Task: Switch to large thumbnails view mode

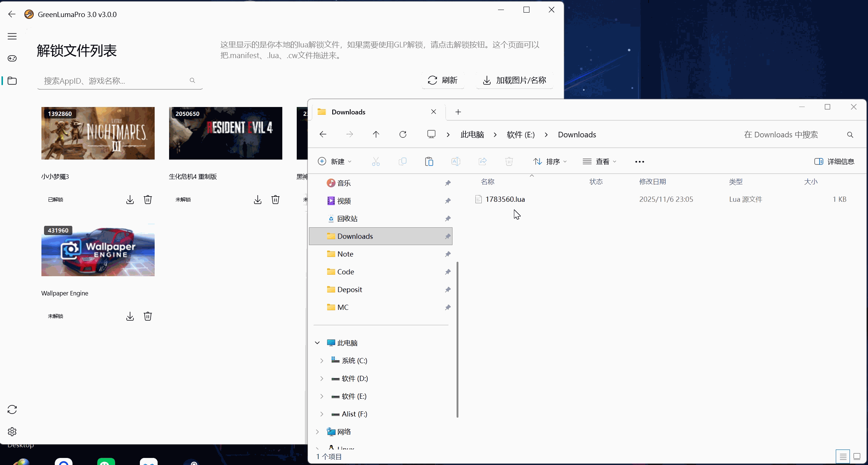Action: tap(857, 456)
